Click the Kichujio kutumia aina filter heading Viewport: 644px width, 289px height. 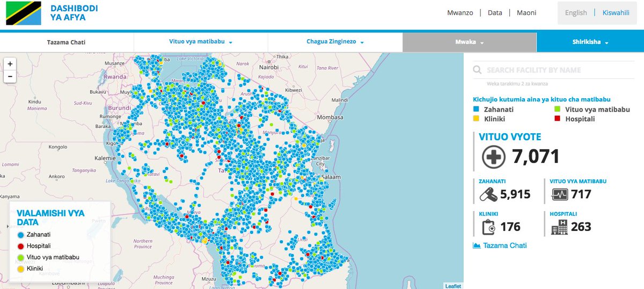[541, 99]
